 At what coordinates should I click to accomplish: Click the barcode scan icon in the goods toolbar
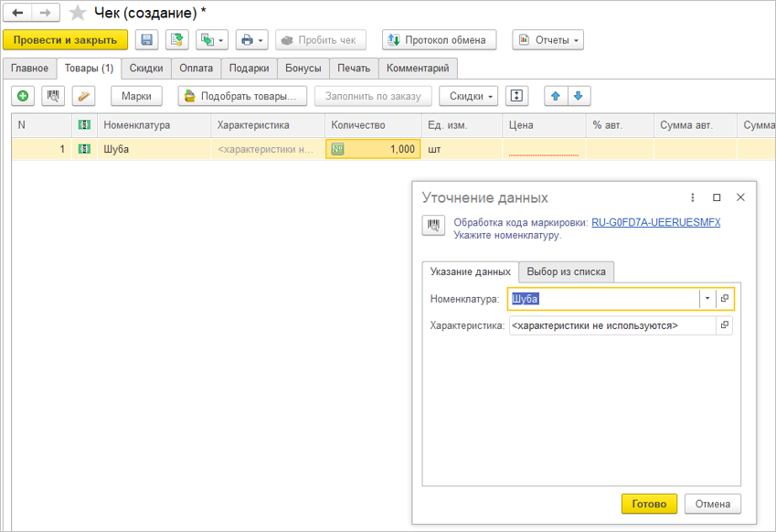point(54,96)
